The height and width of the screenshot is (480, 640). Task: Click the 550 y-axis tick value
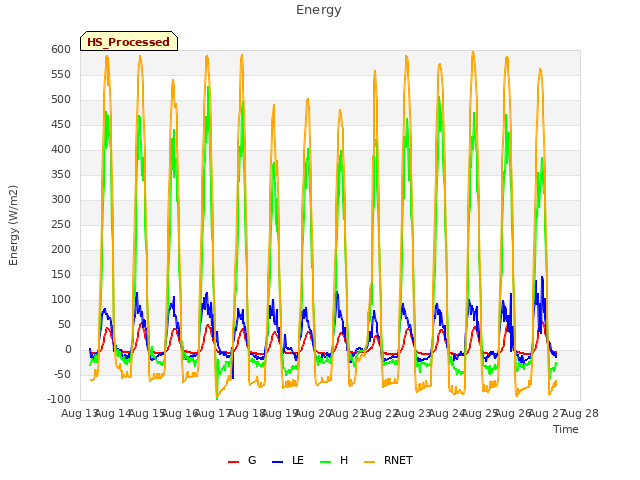click(61, 74)
